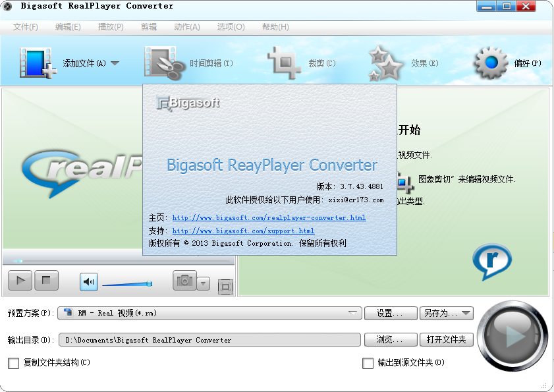Viewport: 554px width, 392px height.
Task: Start playback with the play button
Action: coord(20,281)
